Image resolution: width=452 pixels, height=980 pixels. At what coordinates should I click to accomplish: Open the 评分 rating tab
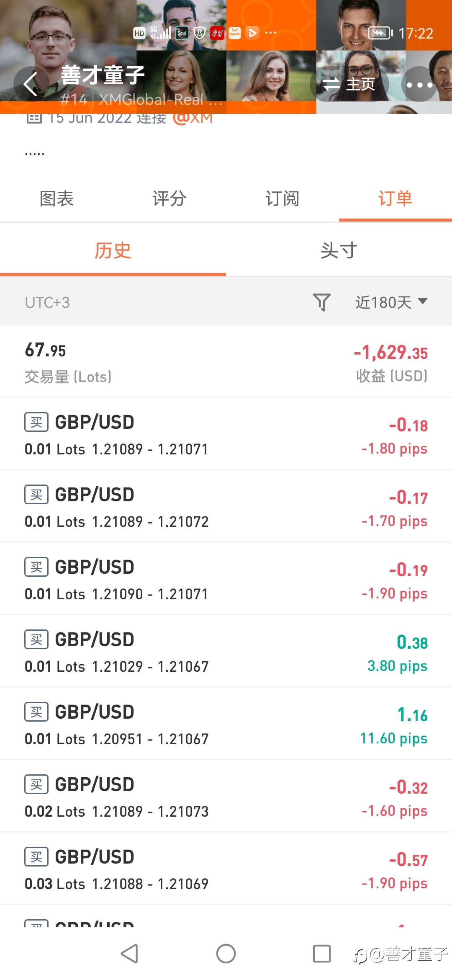(169, 199)
